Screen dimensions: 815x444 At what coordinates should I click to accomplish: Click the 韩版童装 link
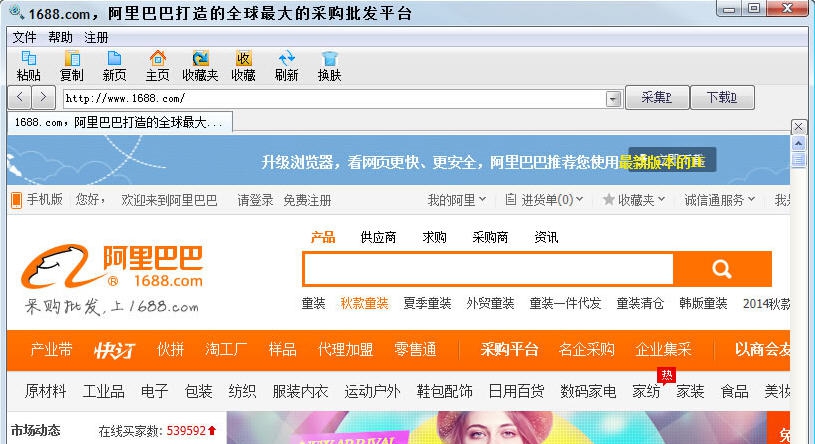703,303
